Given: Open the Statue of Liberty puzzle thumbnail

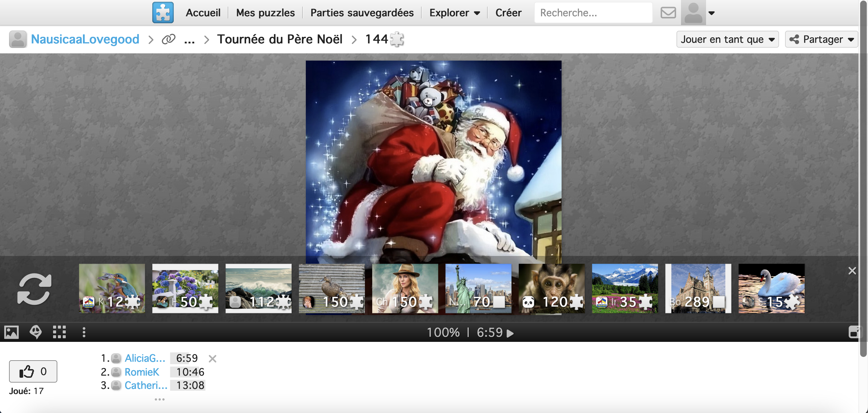Looking at the screenshot, I should pos(478,288).
